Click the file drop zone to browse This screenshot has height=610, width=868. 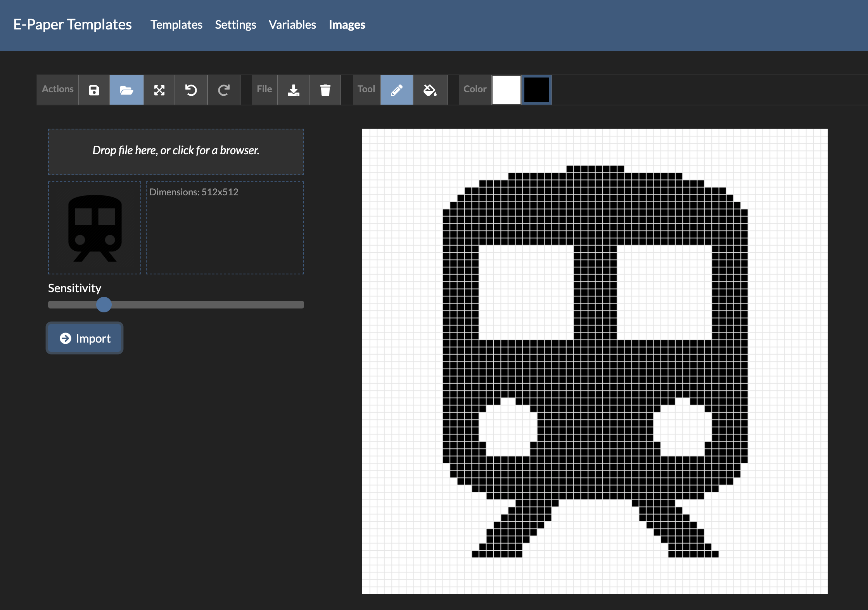pyautogui.click(x=176, y=152)
